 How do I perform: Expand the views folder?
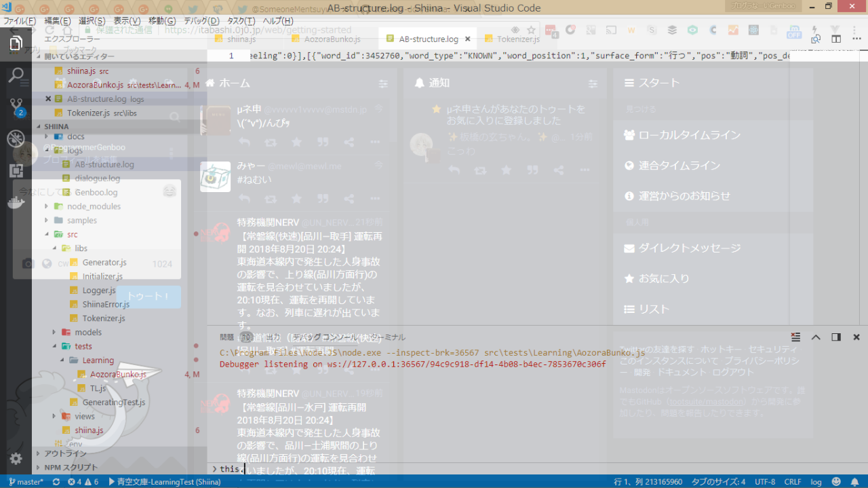[85, 416]
